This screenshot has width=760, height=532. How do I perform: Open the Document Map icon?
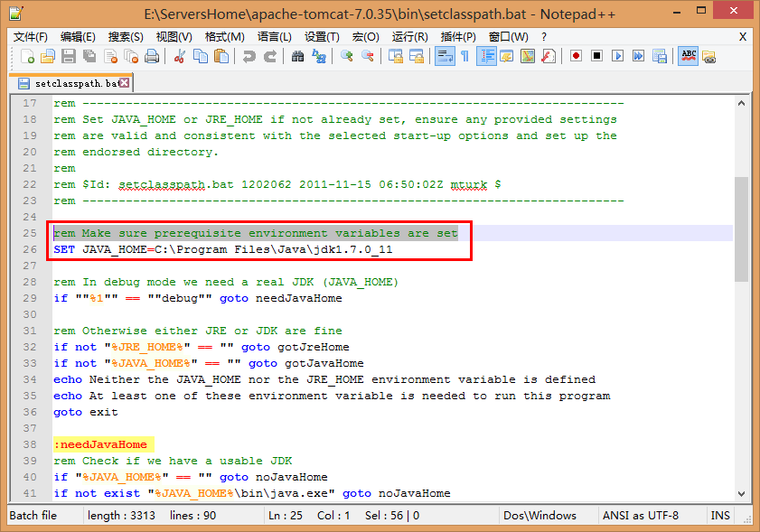(x=528, y=57)
